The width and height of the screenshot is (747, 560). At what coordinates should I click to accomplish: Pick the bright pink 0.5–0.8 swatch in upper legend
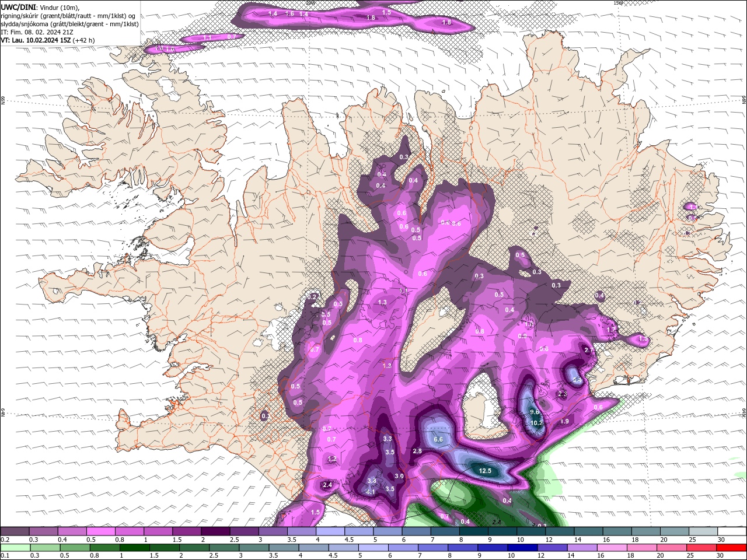coord(101,531)
